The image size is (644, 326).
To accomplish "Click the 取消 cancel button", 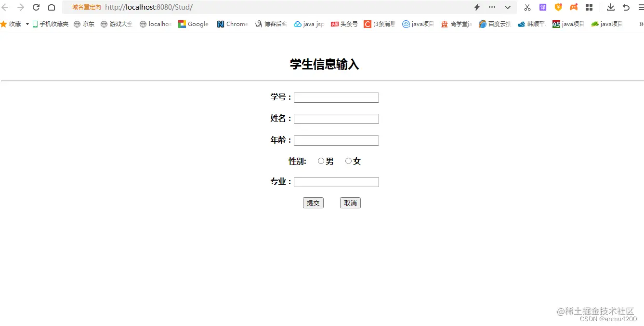I will [x=350, y=203].
